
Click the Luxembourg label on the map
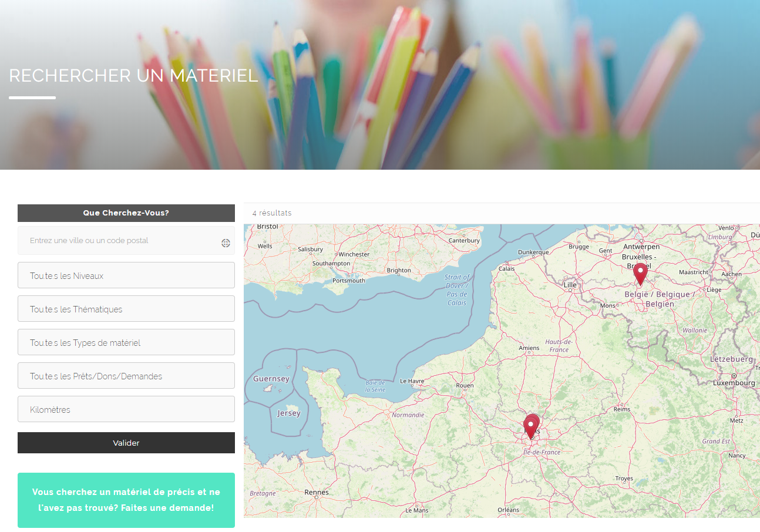pos(734,382)
